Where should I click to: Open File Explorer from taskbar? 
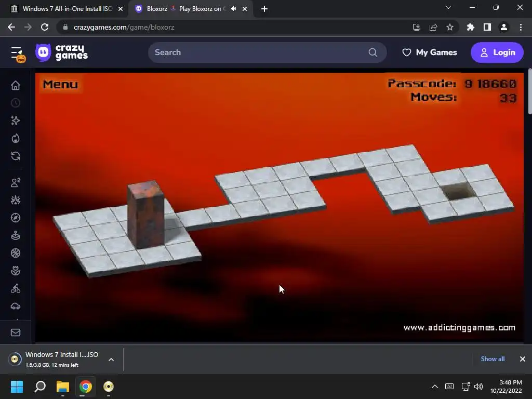point(63,387)
